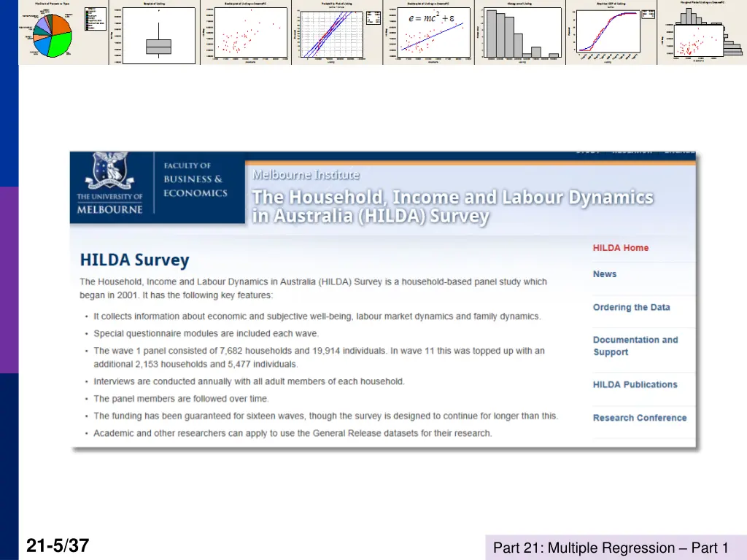Viewport: 747px width, 560px height.
Task: Click the gray histogram thumbnail
Action: 520,32
